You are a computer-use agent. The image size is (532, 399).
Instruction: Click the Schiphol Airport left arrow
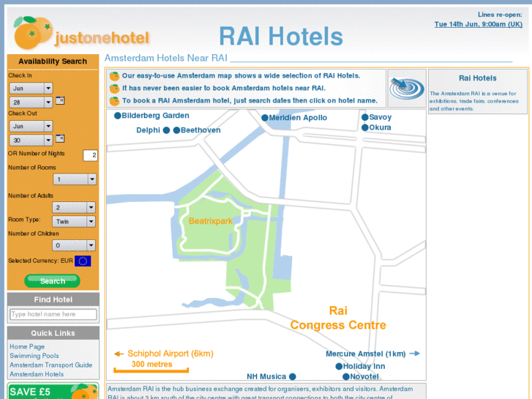119,354
